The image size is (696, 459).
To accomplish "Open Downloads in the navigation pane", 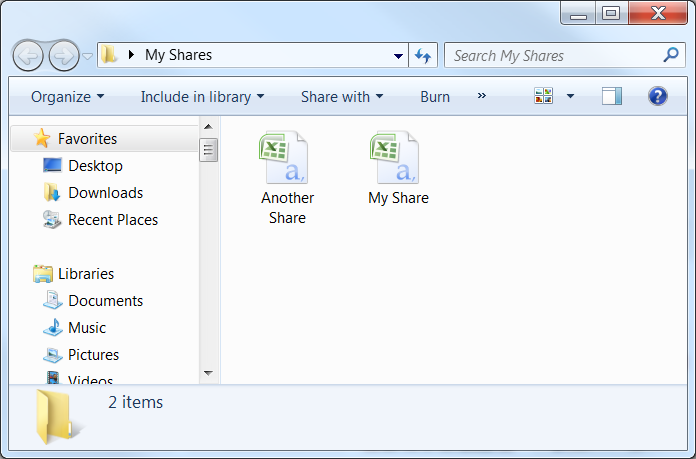I will pyautogui.click(x=105, y=193).
